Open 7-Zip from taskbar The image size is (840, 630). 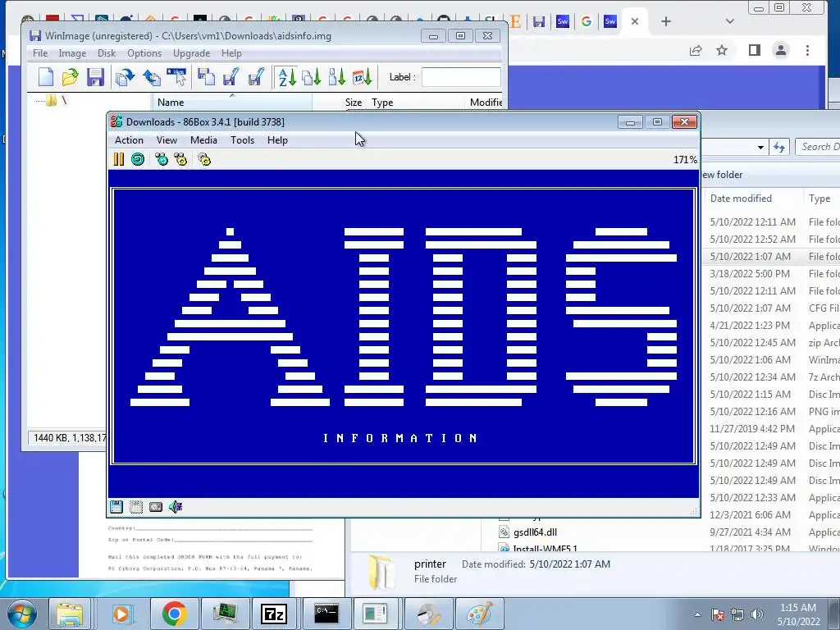(273, 614)
